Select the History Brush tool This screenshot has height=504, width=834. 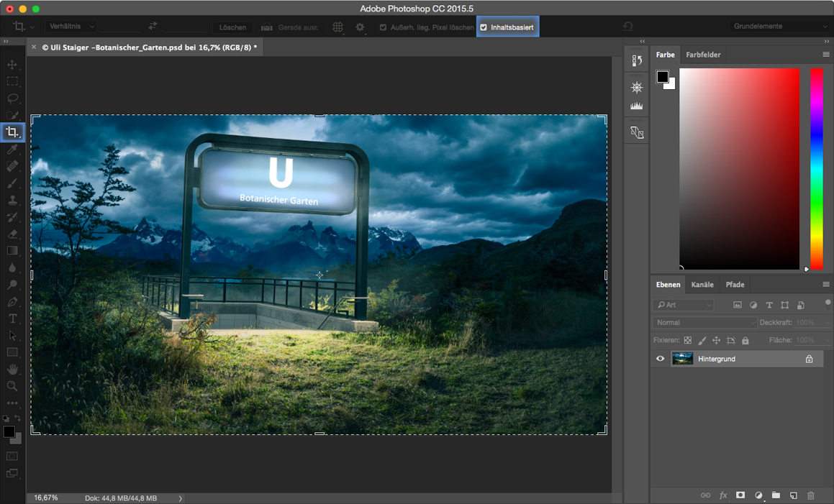click(12, 217)
